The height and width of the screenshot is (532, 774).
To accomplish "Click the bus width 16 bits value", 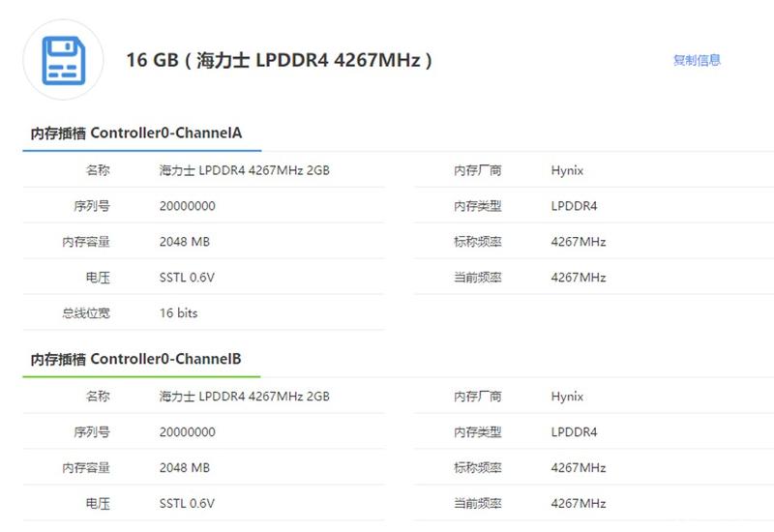I will tap(178, 312).
